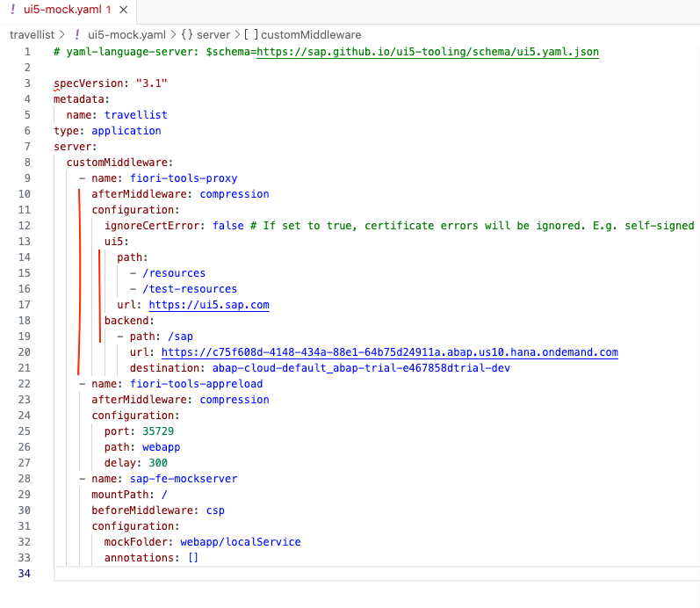Screen dimensions: 700x608
Task: Click the /sap path value
Action: [180, 337]
